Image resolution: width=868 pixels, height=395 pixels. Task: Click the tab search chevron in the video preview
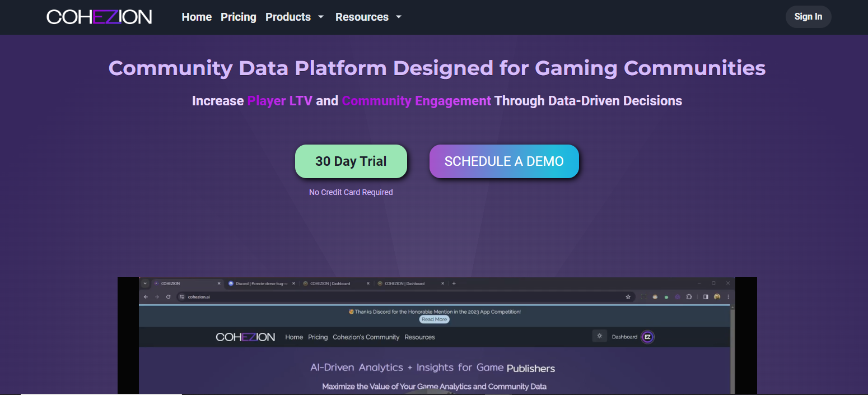coord(145,284)
